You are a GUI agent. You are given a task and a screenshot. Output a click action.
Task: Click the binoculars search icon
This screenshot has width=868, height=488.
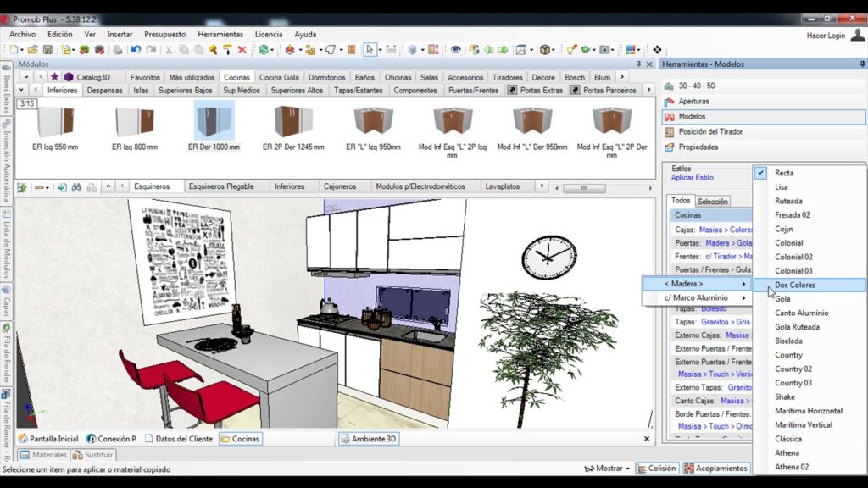click(x=76, y=186)
